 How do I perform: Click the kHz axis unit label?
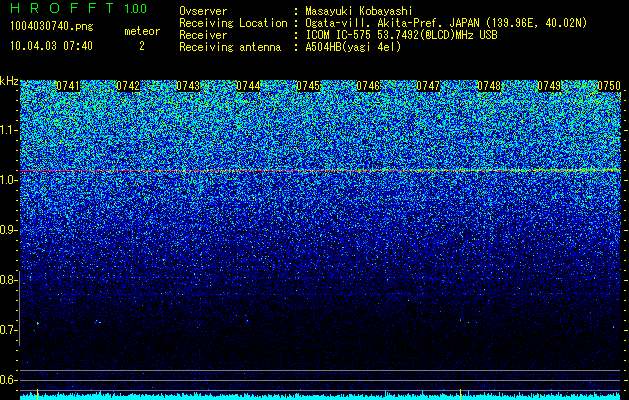tap(9, 81)
